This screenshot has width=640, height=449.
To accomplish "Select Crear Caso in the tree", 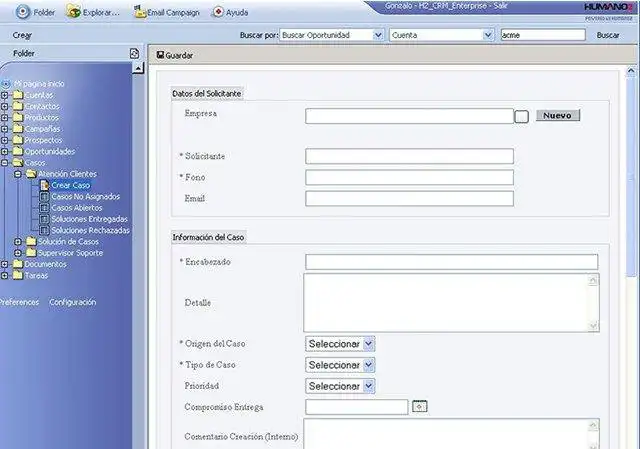I will coord(71,185).
